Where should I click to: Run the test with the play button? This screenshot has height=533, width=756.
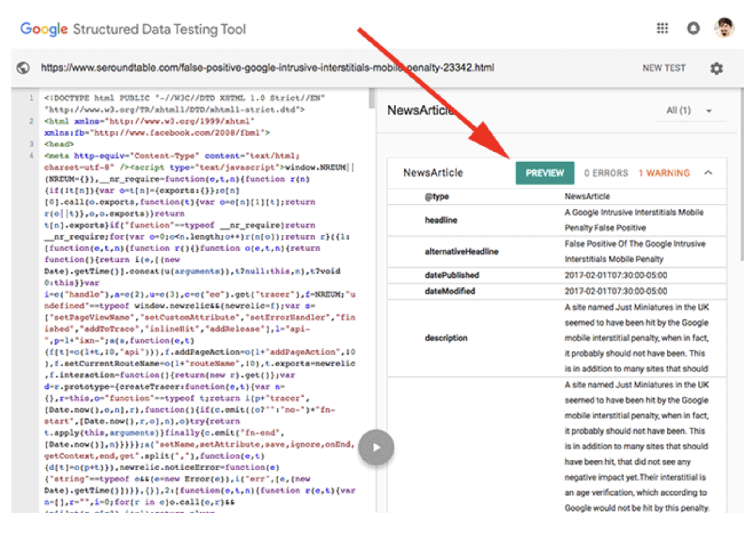(x=376, y=447)
